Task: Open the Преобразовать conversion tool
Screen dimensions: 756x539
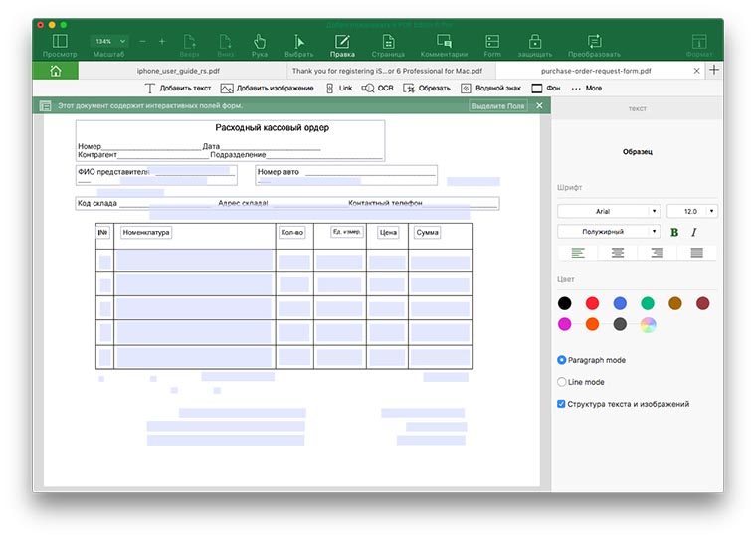Action: [x=595, y=45]
